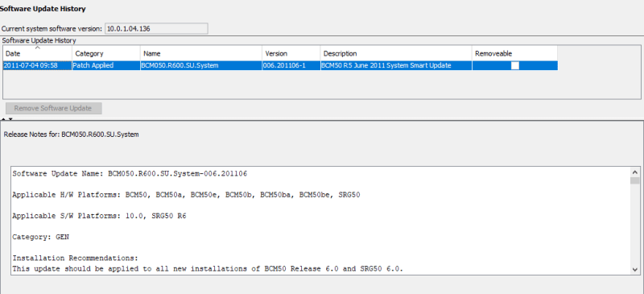
Task: Click the current system software version field
Action: (x=156, y=29)
